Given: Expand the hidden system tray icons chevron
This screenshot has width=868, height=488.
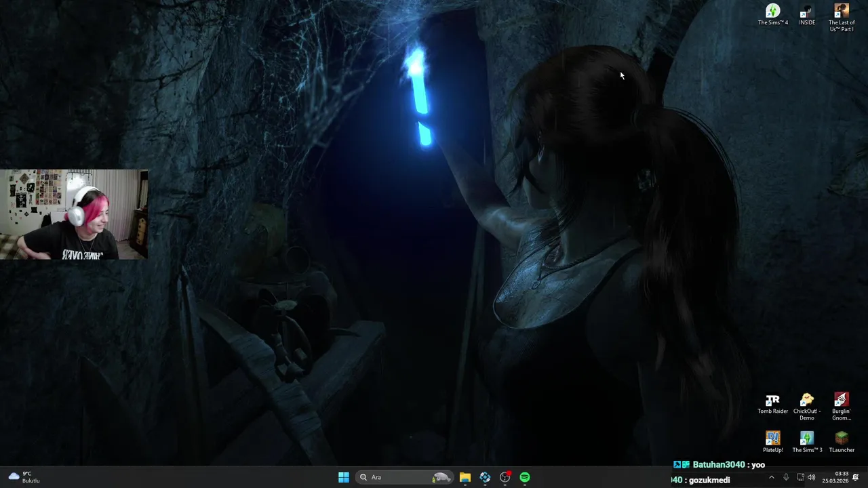Looking at the screenshot, I should 771,477.
